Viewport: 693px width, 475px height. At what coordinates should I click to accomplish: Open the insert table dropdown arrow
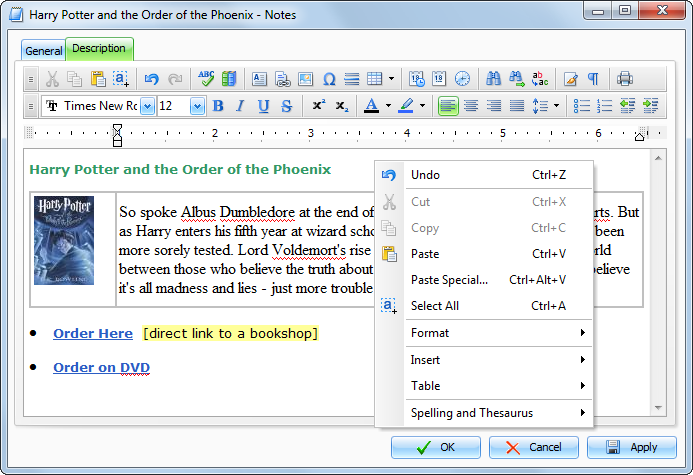click(x=391, y=79)
